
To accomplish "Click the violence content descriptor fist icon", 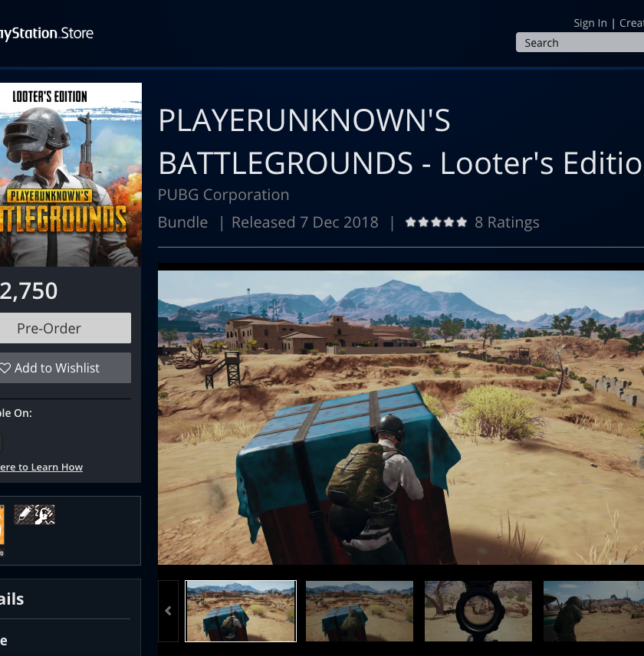I will point(44,514).
